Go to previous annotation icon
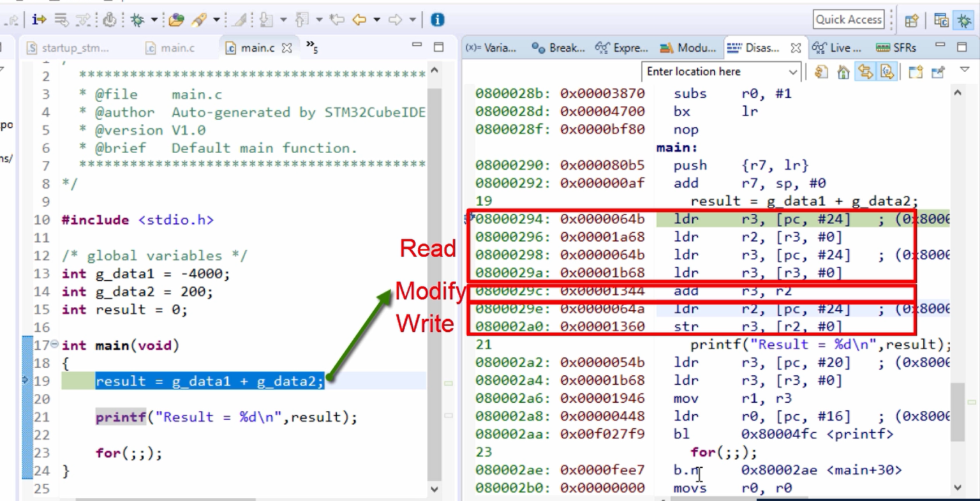 pyautogui.click(x=302, y=20)
